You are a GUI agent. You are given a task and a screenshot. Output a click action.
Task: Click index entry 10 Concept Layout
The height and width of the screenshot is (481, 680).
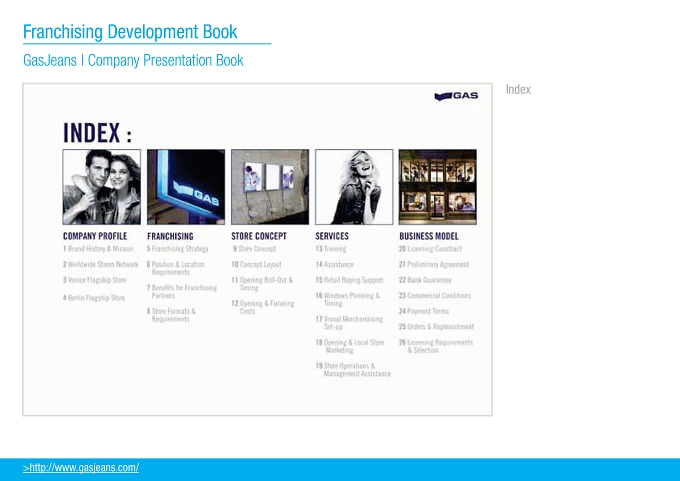coord(256,265)
